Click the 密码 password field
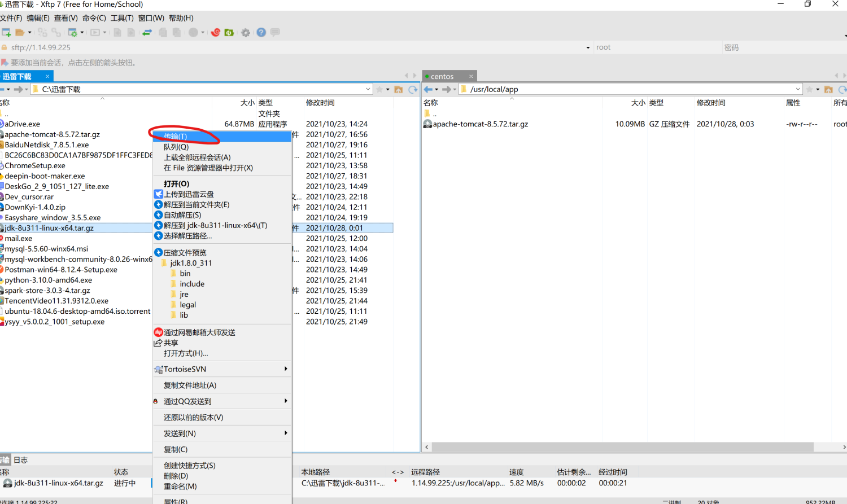The width and height of the screenshot is (847, 504). pyautogui.click(x=785, y=47)
